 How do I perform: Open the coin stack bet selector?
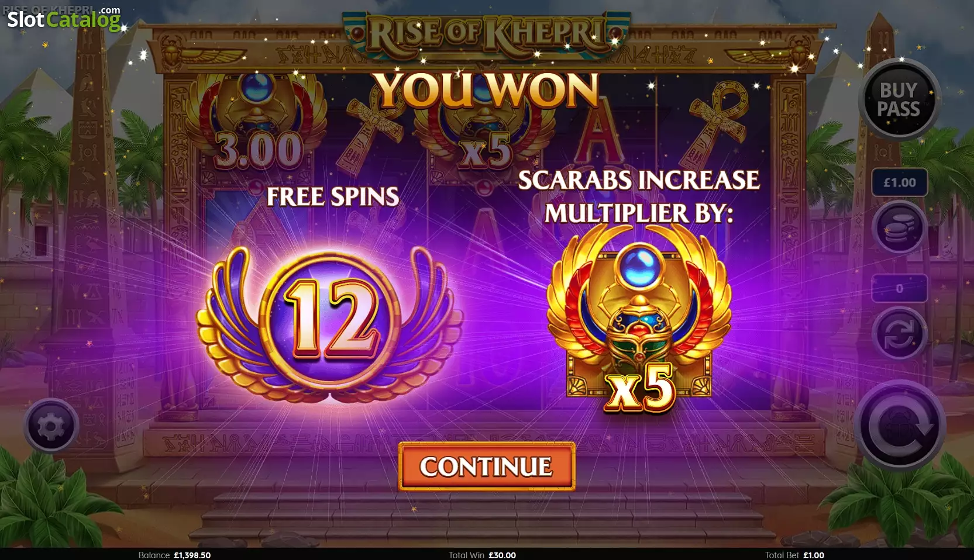pyautogui.click(x=899, y=227)
